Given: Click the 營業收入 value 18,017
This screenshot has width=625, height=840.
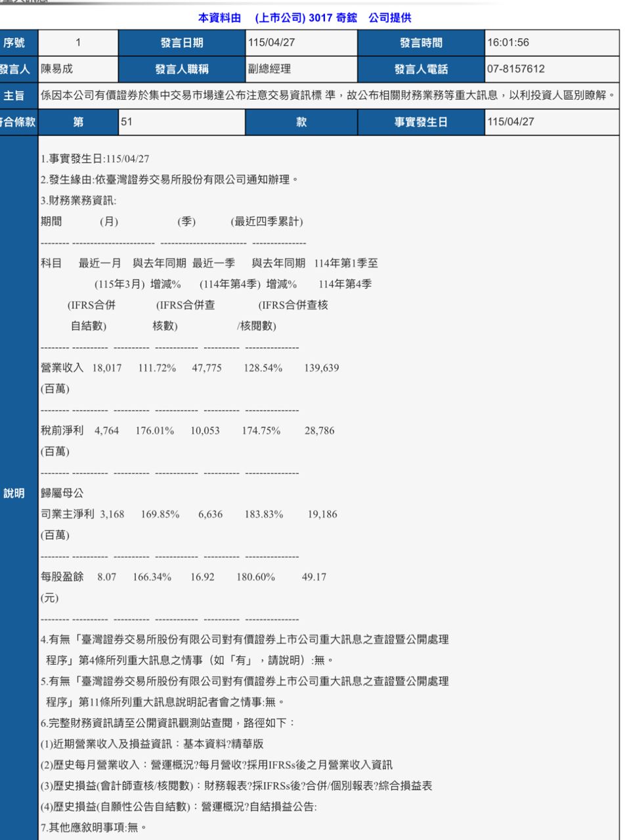Looking at the screenshot, I should tap(107, 368).
